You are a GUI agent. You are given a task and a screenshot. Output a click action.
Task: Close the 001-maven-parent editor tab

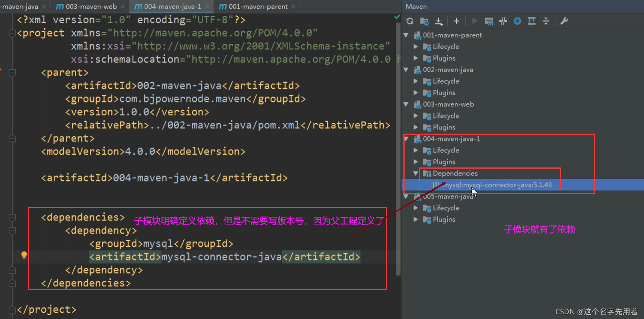pyautogui.click(x=293, y=7)
